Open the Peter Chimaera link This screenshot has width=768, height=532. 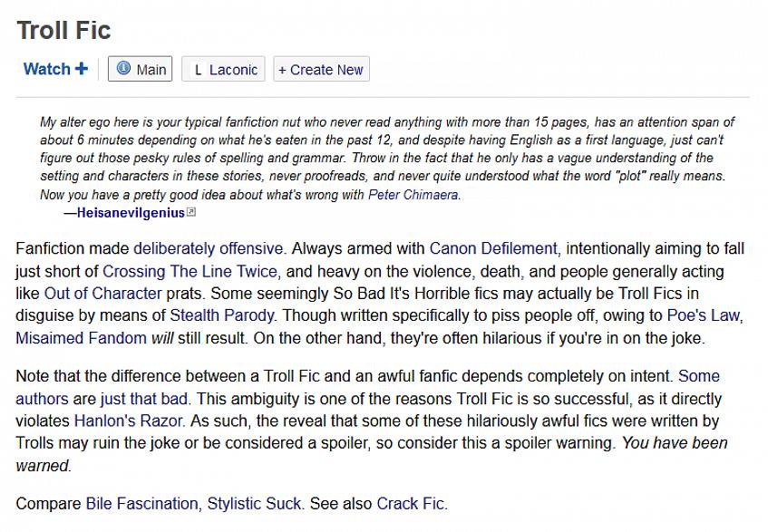tap(413, 195)
